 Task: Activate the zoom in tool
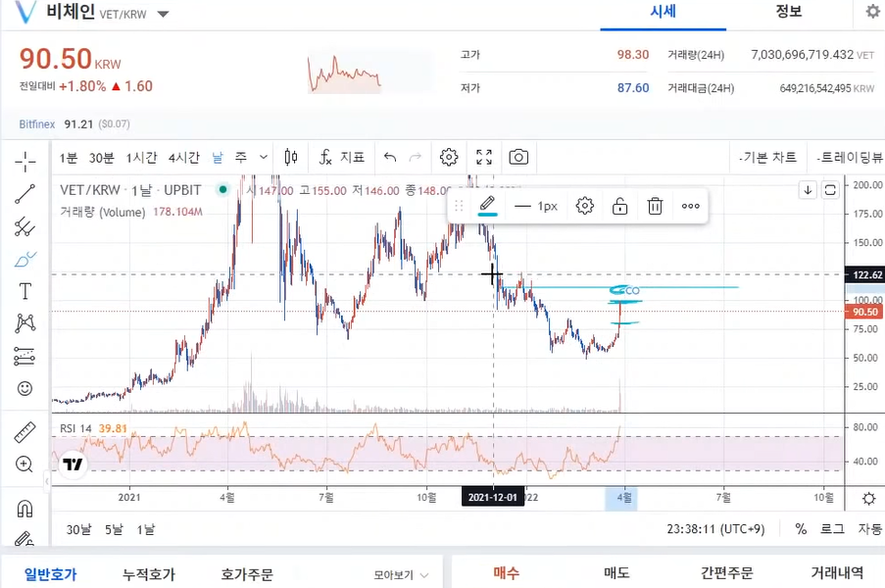tap(25, 464)
